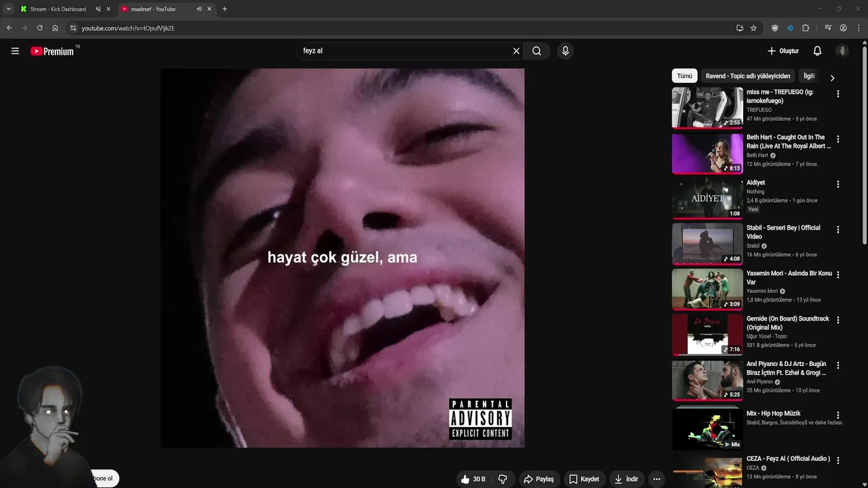Like the video with 30 B
The image size is (868, 488).
[x=473, y=479]
